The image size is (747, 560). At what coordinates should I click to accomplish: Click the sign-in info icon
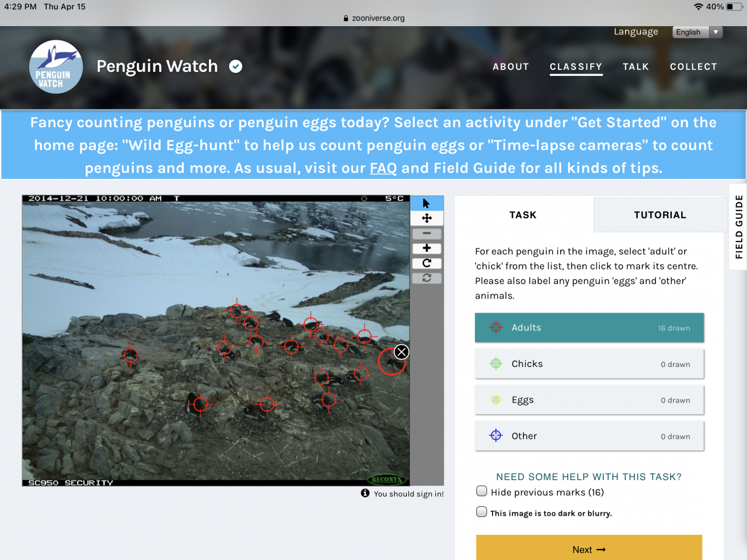pos(365,493)
